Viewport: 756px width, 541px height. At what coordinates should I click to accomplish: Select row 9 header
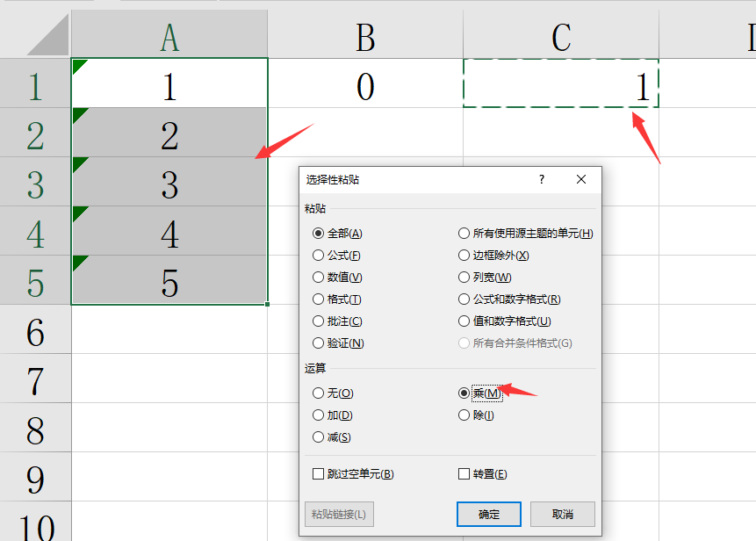pos(35,477)
